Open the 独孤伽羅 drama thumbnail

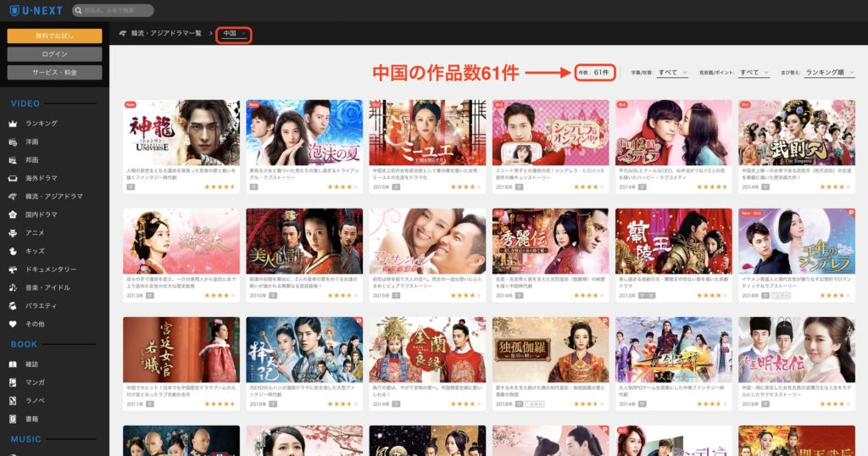pyautogui.click(x=551, y=350)
